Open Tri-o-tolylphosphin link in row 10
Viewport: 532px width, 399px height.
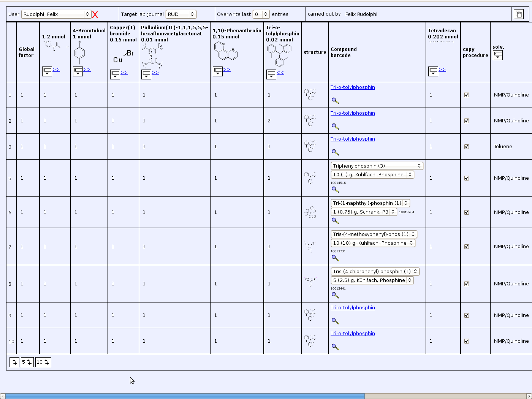click(x=353, y=334)
